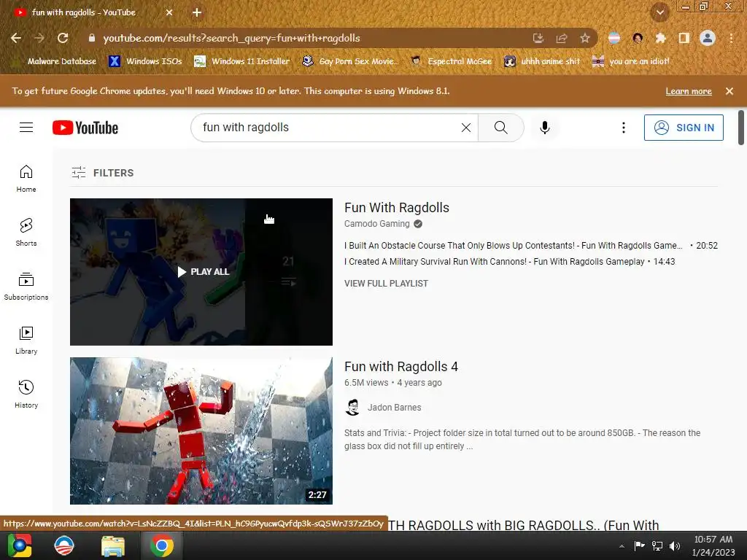Open the taskbar clock and date

[x=713, y=545]
